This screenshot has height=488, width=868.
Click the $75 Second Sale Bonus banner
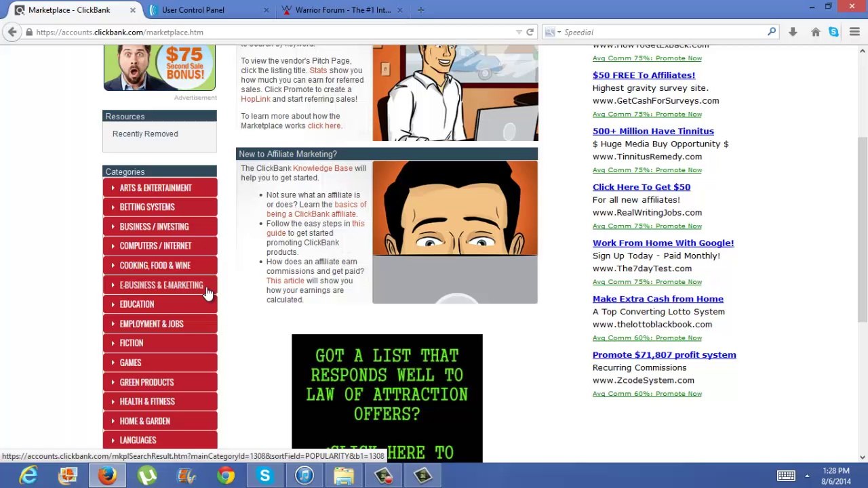tap(159, 68)
